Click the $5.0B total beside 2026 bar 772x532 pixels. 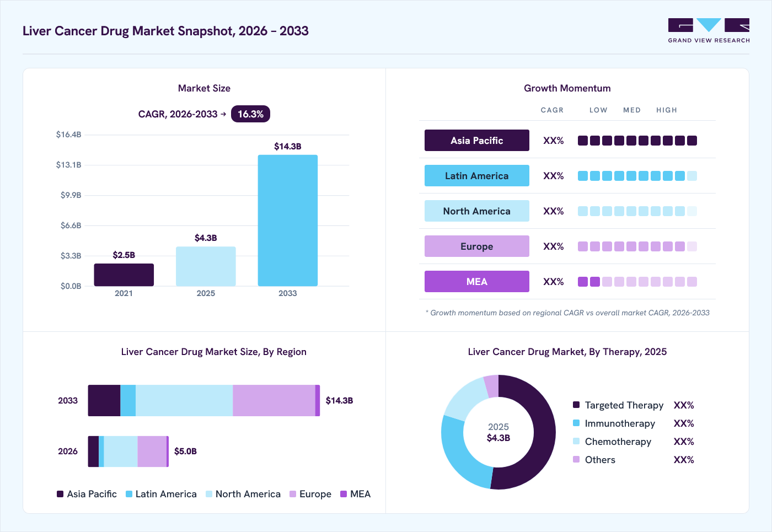click(x=185, y=451)
